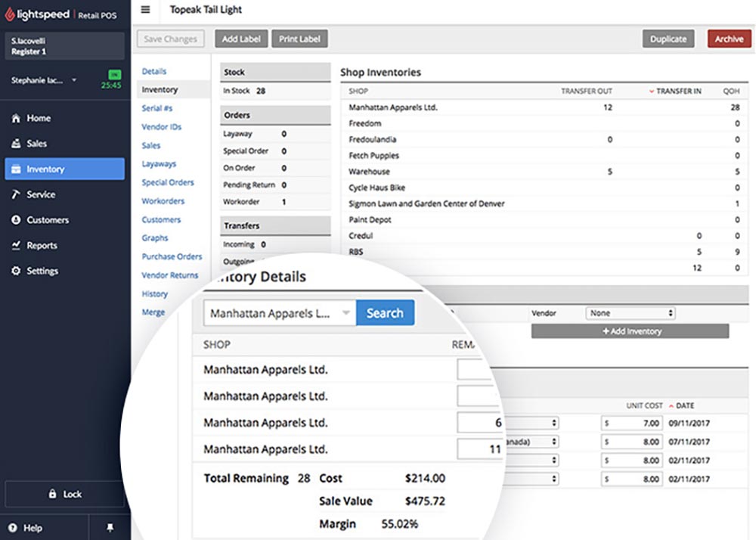Click the Reports chart icon
This screenshot has height=540, width=756.
coord(16,245)
